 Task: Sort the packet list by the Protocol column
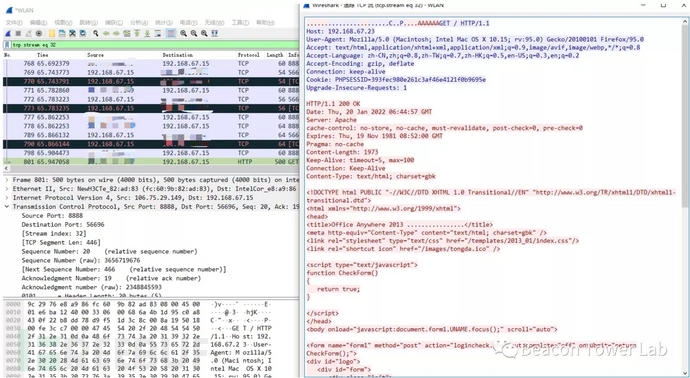(249, 55)
